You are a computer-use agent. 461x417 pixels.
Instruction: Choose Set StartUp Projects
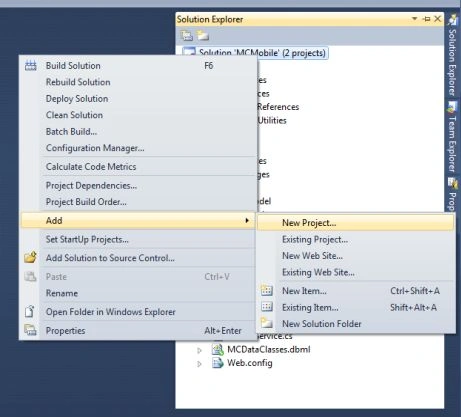click(138, 239)
